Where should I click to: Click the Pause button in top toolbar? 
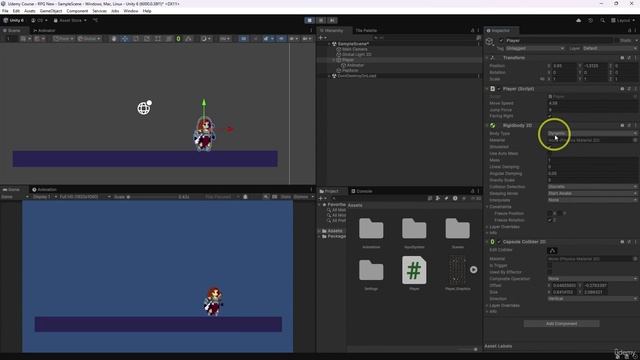(321, 20)
